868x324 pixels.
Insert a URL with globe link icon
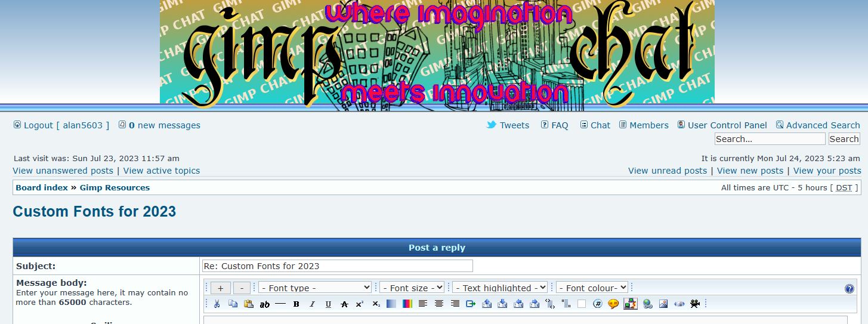point(647,304)
